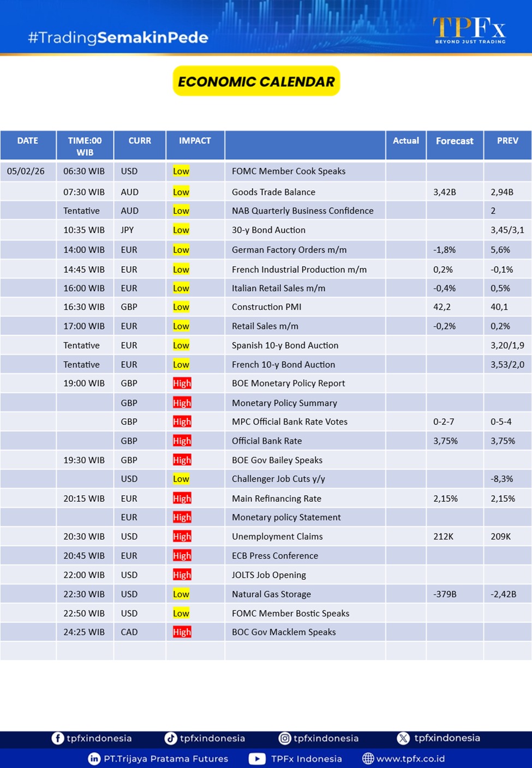Click yellow Low tag for Construction PMI
532x768 pixels.
click(x=181, y=307)
